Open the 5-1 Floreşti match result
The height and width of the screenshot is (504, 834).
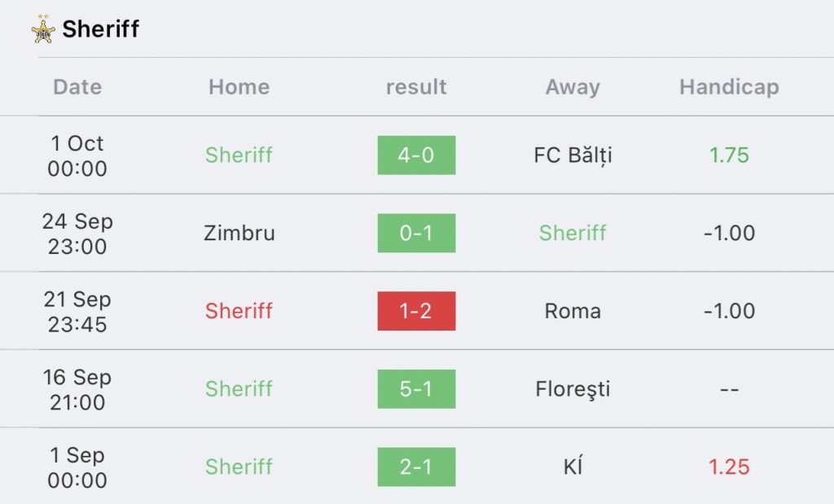tap(416, 389)
